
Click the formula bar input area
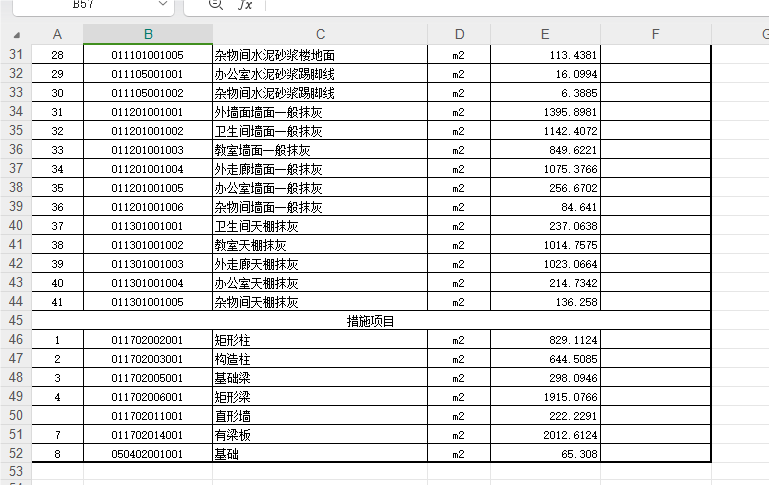[515, 6]
